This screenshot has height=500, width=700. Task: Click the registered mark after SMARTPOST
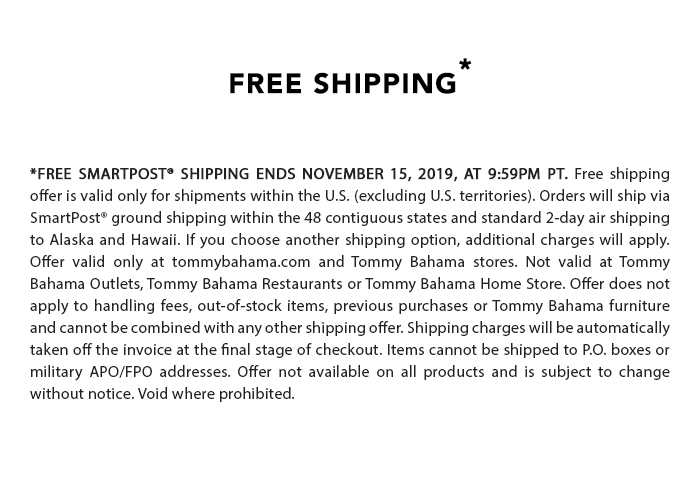[x=171, y=171]
